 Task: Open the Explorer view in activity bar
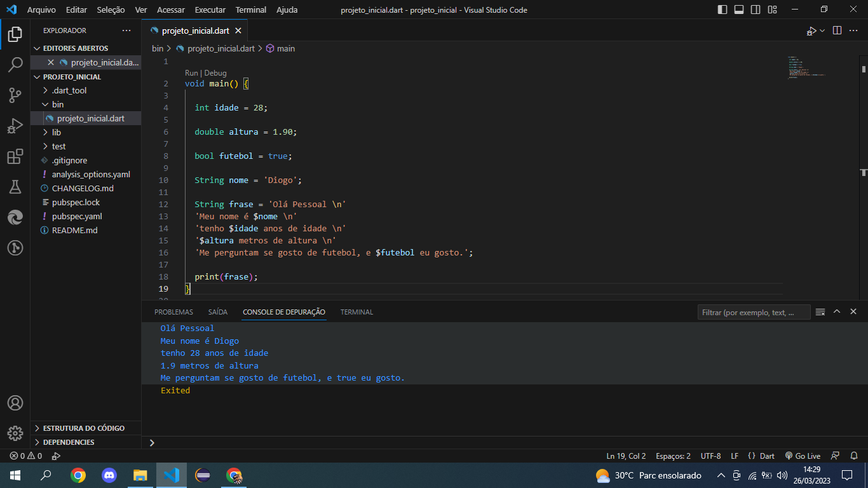pos(15,34)
